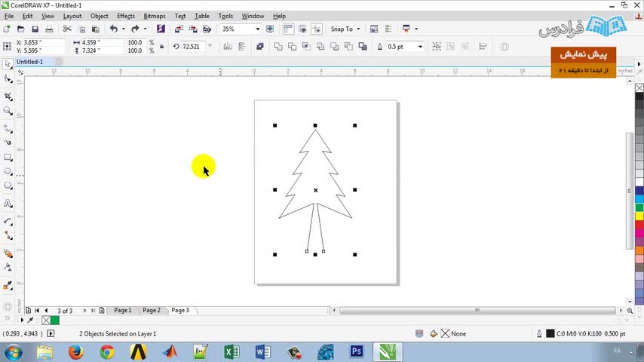Select the Shape tool
Viewport: 644px width, 362px height.
click(x=8, y=79)
